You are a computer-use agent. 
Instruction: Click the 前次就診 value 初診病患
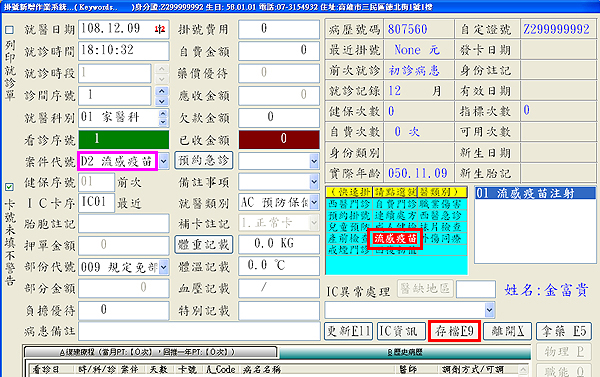click(x=414, y=70)
